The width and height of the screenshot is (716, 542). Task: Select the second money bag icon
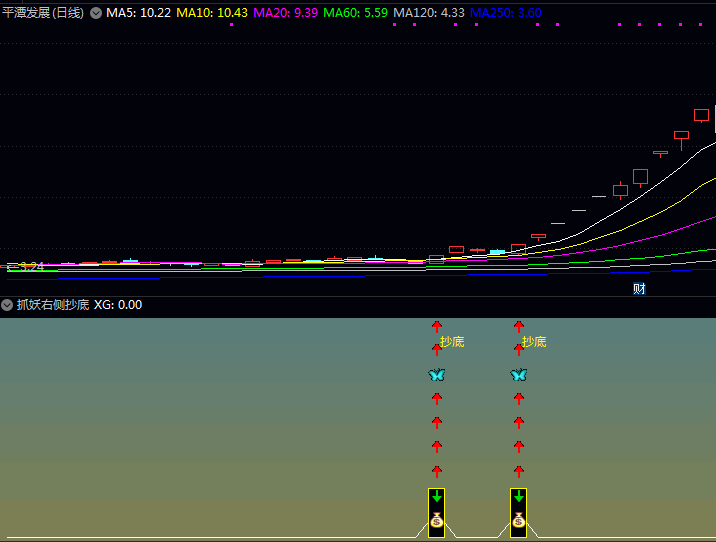tap(518, 521)
